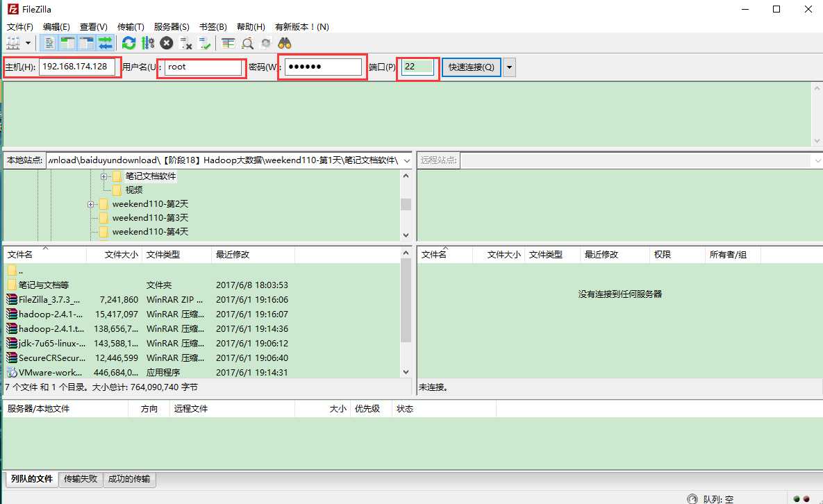Disconnect from the current server
The image size is (823, 504).
pos(186,43)
